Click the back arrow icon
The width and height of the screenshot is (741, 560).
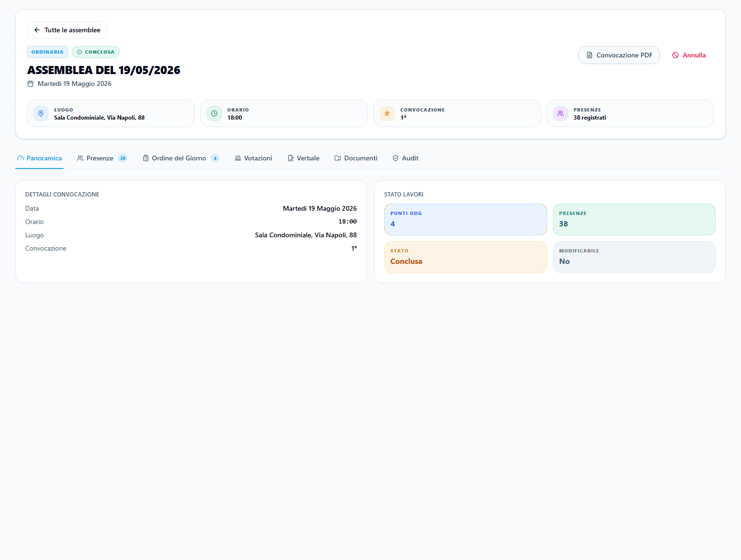37,30
